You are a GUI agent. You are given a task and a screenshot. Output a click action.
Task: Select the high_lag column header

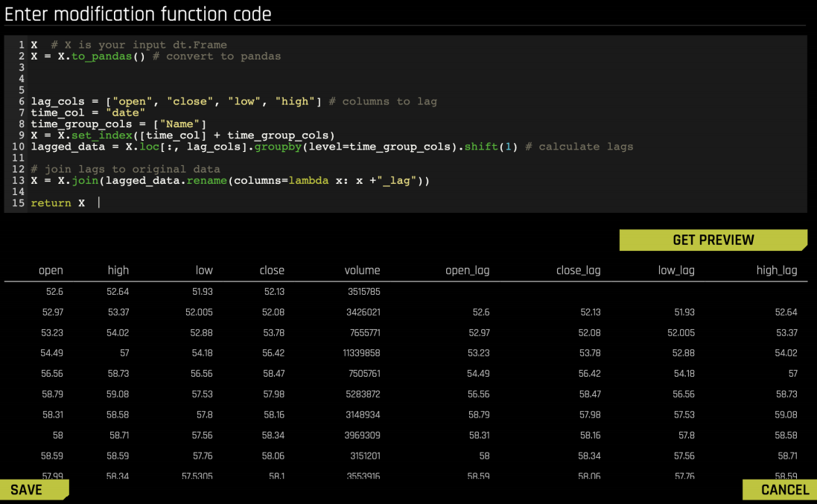pos(777,270)
